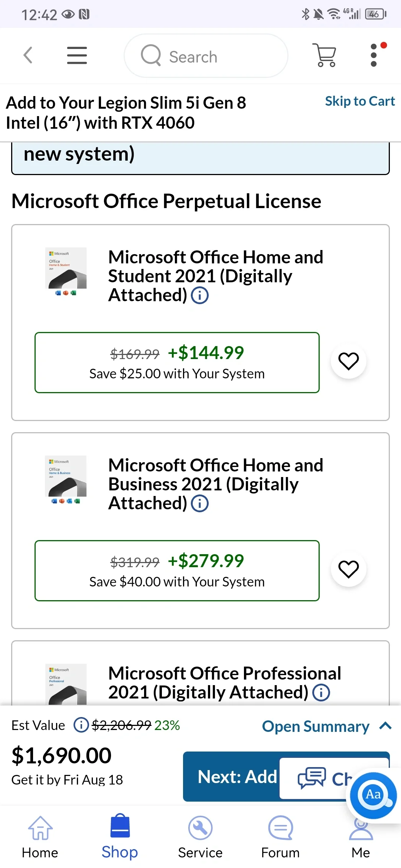Favorite Office Home and Business 2021
Viewport: 401px width, 868px height.
click(348, 569)
